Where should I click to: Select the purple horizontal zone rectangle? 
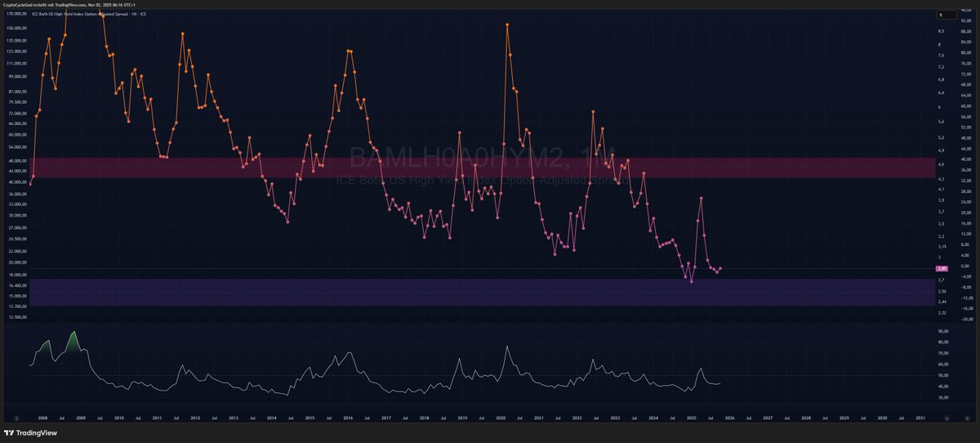(x=482, y=292)
